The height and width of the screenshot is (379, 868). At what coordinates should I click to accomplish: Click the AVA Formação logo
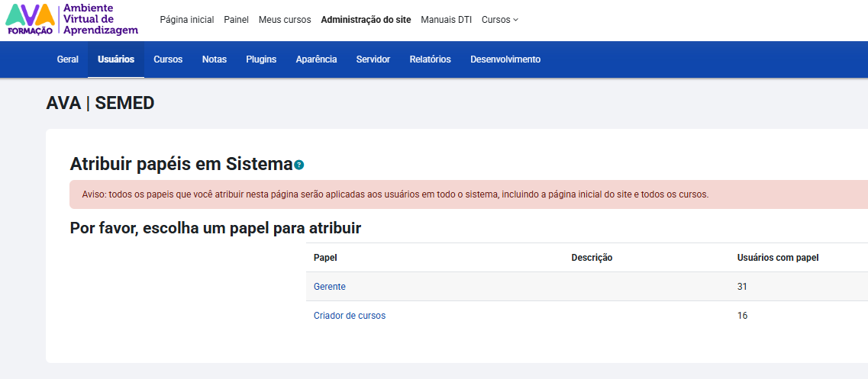[x=72, y=19]
